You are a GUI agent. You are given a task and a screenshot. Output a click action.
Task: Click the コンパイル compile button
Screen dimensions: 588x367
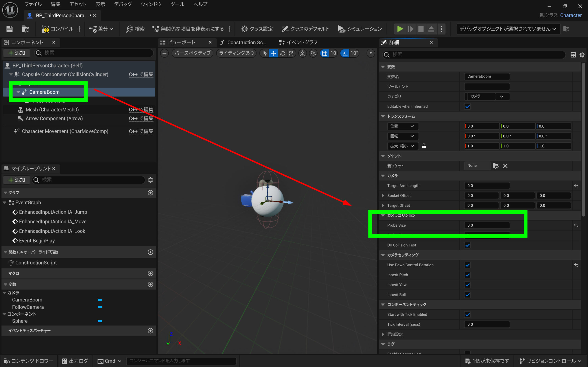(x=58, y=29)
